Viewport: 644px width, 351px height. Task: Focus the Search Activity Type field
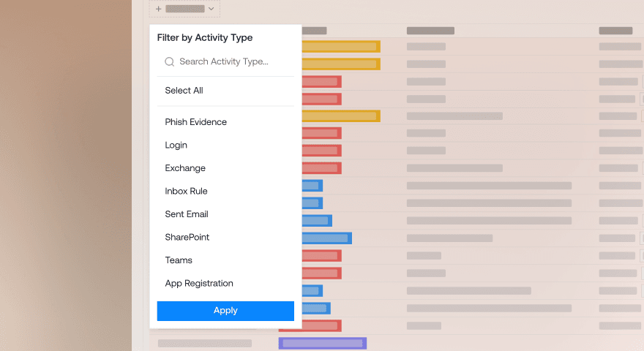[x=225, y=61]
